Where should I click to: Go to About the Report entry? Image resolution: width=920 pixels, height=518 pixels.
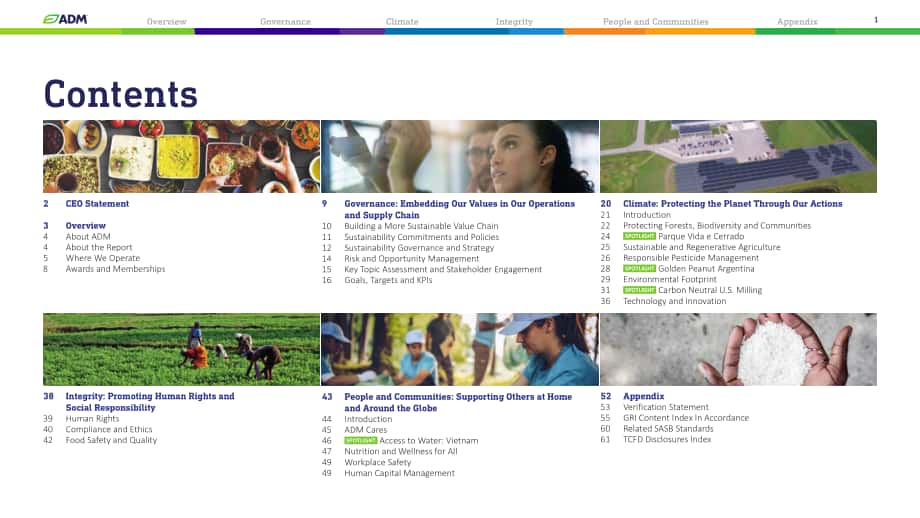click(99, 247)
